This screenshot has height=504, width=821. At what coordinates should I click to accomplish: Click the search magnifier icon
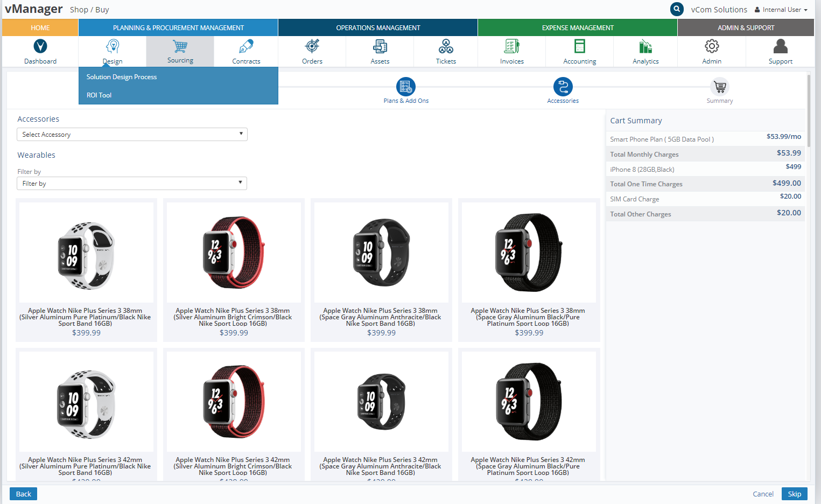pos(677,9)
